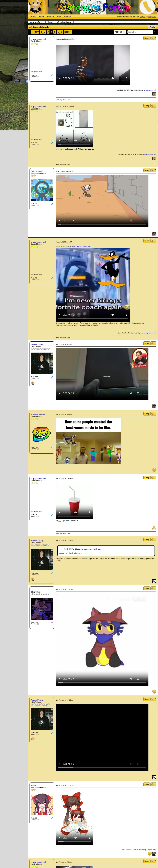This screenshot has height=868, width=158.
Task: Play the 0:12 video in first post
Action: click(59, 78)
